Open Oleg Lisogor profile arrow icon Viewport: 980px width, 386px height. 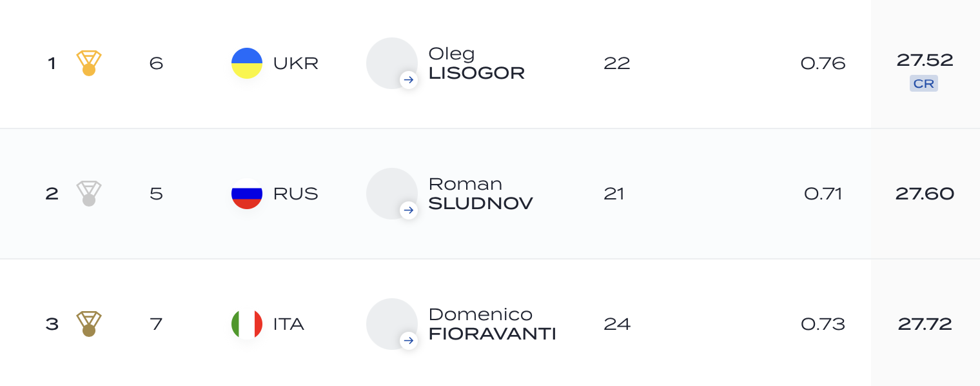409,80
